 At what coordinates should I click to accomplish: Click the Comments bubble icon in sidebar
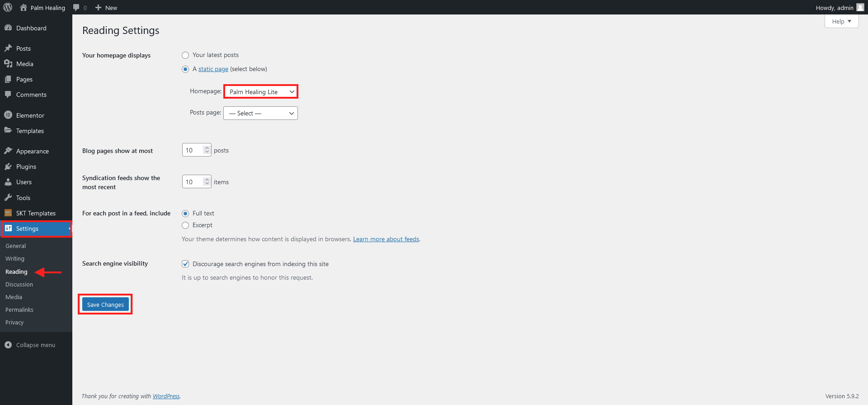(x=8, y=94)
